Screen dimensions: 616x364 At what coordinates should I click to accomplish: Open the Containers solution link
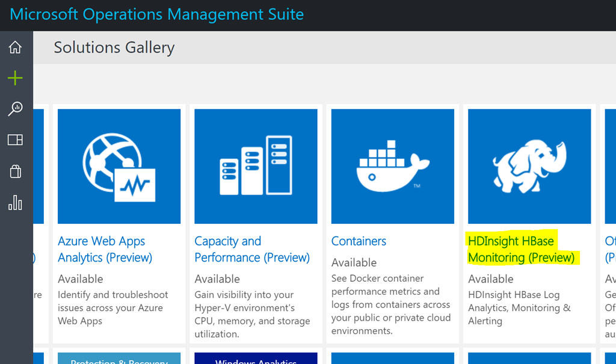pos(359,241)
